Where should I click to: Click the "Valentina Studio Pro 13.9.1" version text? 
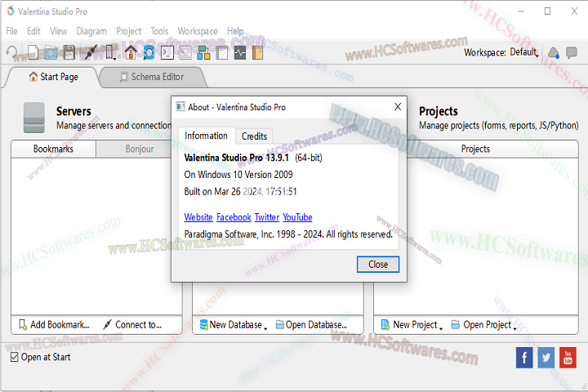click(236, 158)
